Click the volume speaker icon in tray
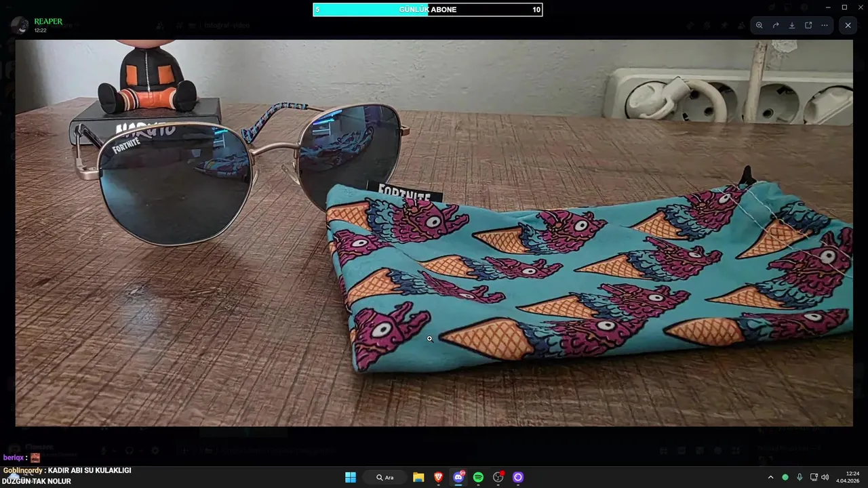 pyautogui.click(x=825, y=477)
